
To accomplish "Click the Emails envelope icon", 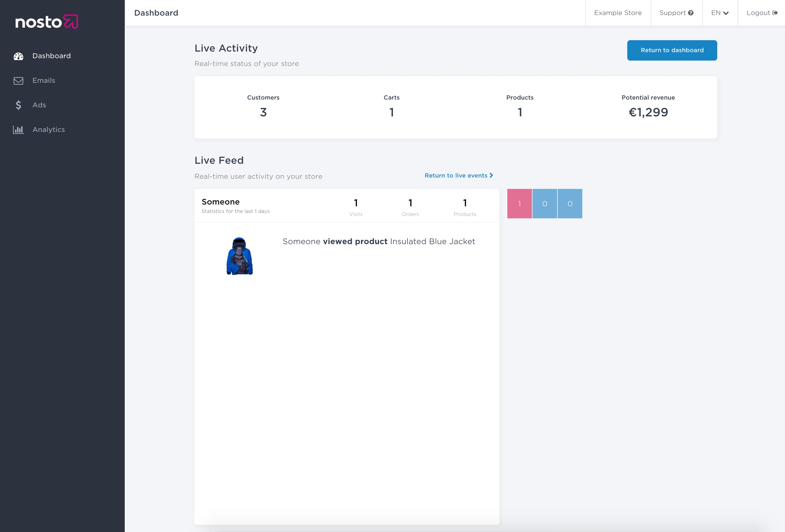I will 18,81.
